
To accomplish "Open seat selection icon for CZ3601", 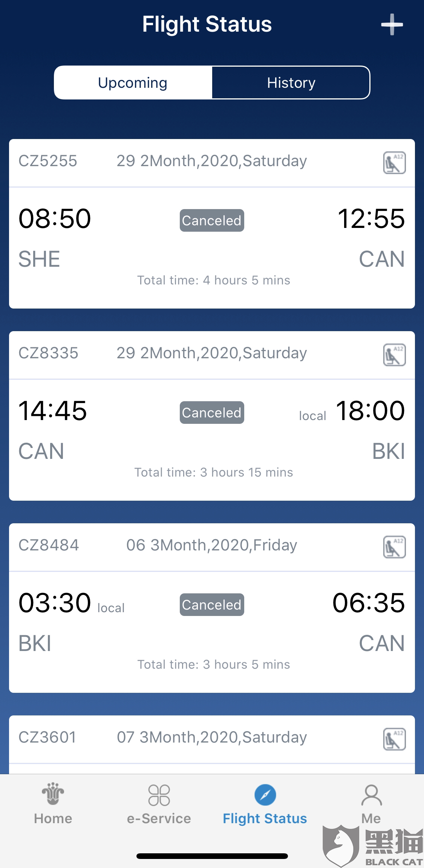I will tap(394, 739).
